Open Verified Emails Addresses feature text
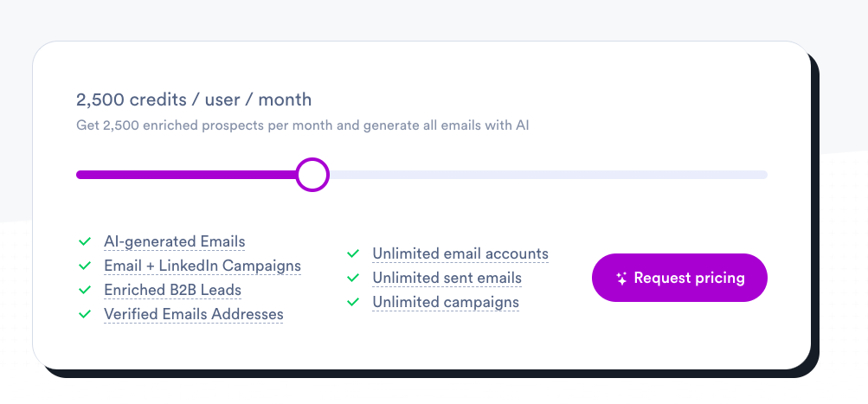The height and width of the screenshot is (404, 868). click(194, 314)
